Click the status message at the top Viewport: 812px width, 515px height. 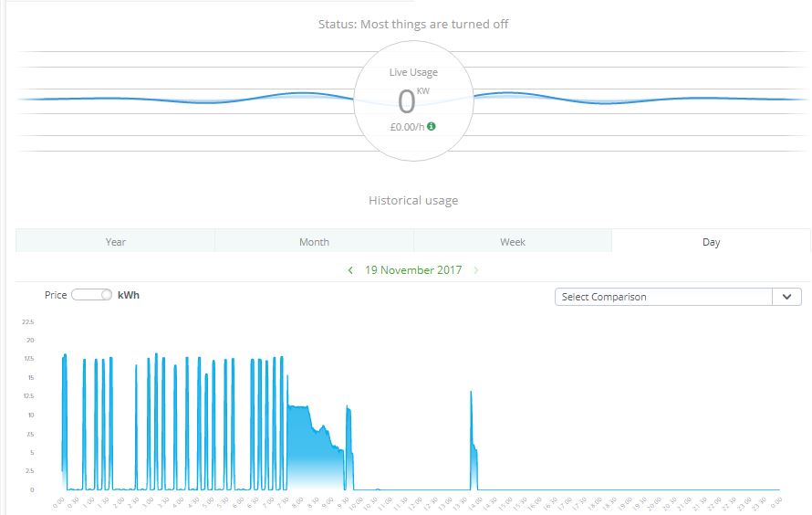413,25
